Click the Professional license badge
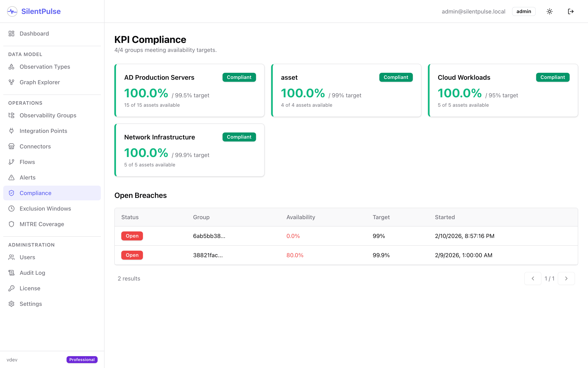Viewport: 588px width, 368px height. 82,359
